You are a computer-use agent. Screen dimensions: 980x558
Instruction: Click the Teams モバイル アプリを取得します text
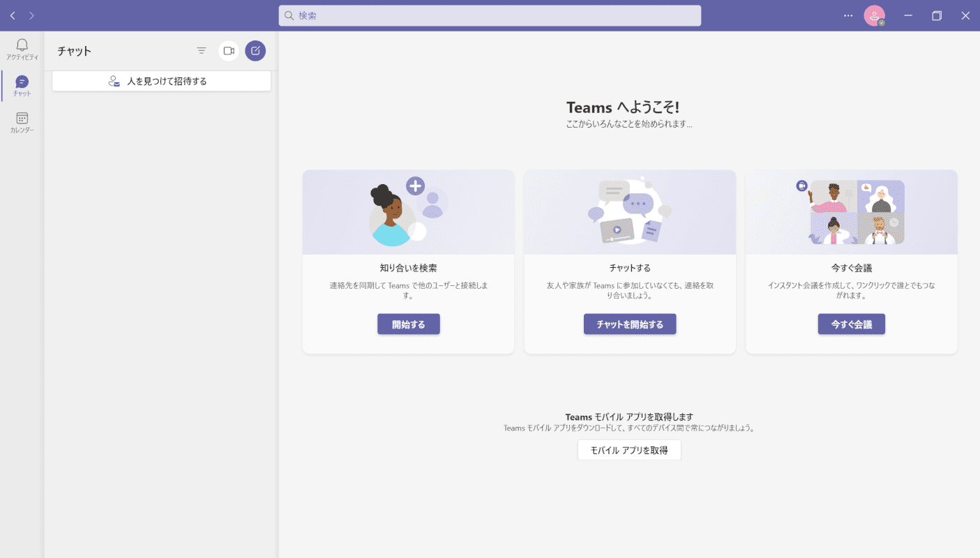[x=629, y=417]
